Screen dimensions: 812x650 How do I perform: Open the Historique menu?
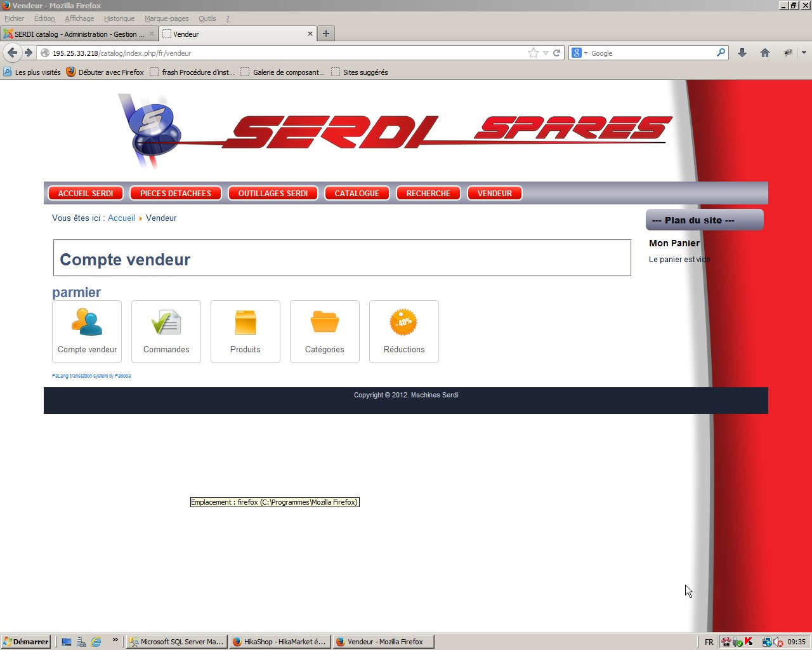pyautogui.click(x=119, y=18)
